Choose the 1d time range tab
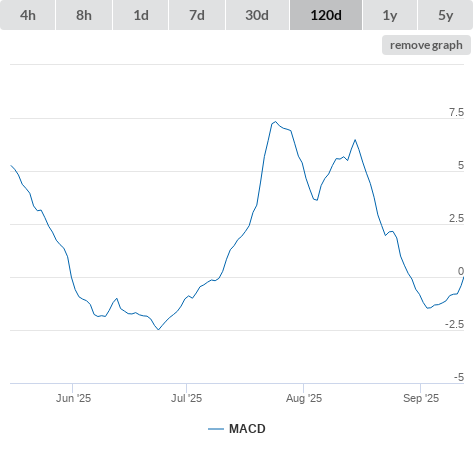474x455 pixels. pyautogui.click(x=141, y=15)
